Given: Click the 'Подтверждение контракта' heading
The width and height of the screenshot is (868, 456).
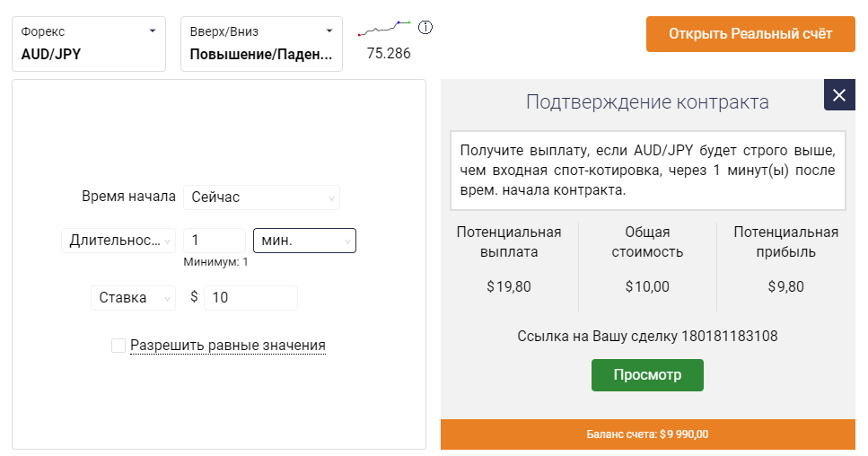Looking at the screenshot, I should [647, 102].
